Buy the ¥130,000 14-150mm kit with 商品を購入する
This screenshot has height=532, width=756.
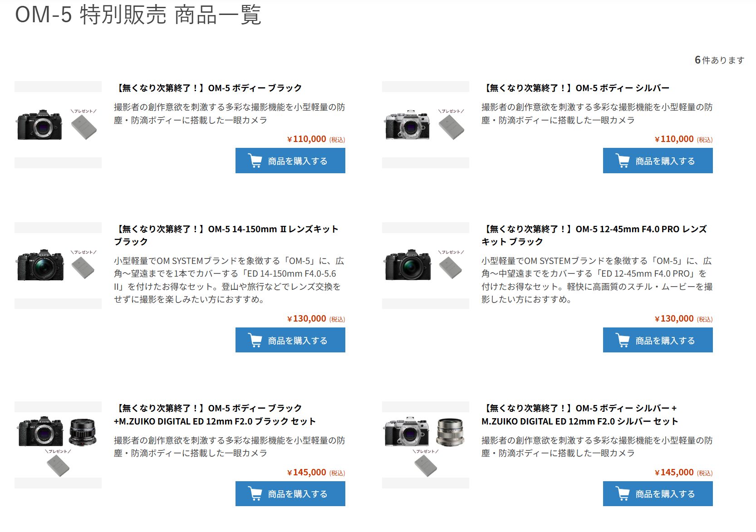[290, 340]
